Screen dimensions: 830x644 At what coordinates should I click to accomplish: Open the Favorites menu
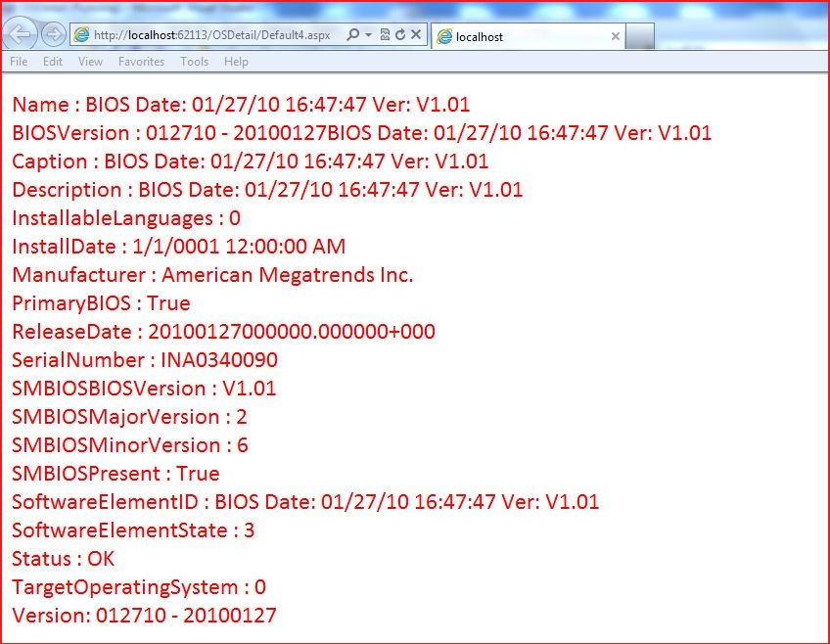point(141,62)
